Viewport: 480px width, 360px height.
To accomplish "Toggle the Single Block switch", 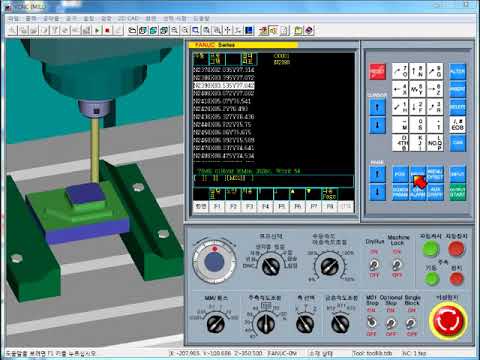I will [411, 323].
